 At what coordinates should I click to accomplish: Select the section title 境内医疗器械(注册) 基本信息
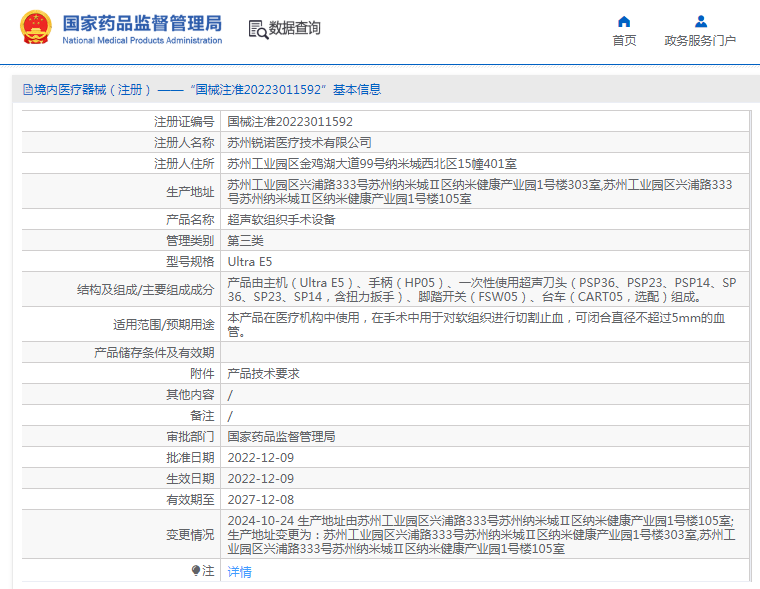click(202, 90)
